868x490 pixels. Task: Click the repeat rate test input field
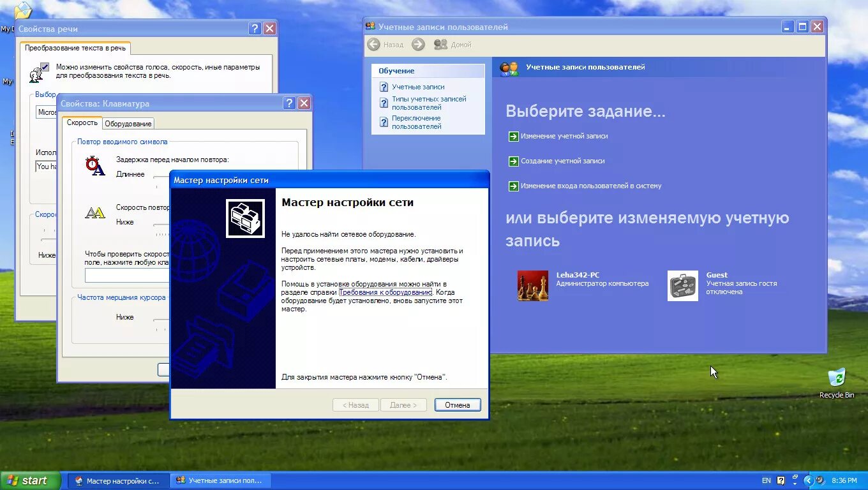127,276
